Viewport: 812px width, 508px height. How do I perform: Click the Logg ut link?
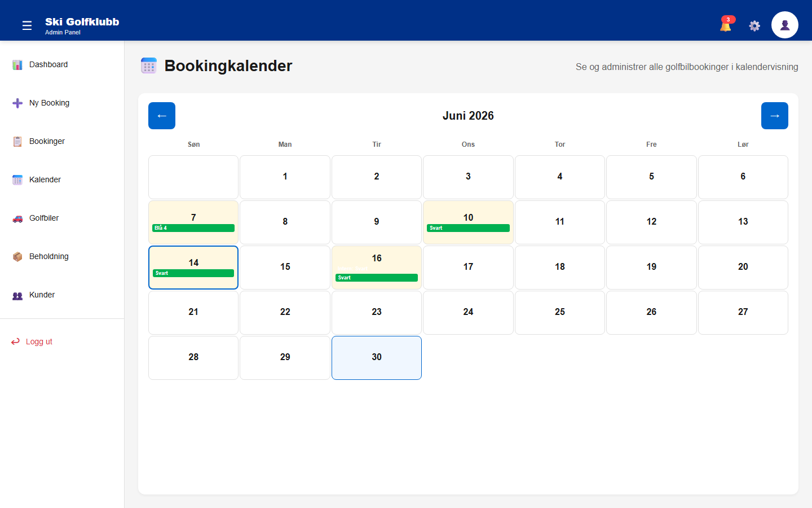(39, 341)
